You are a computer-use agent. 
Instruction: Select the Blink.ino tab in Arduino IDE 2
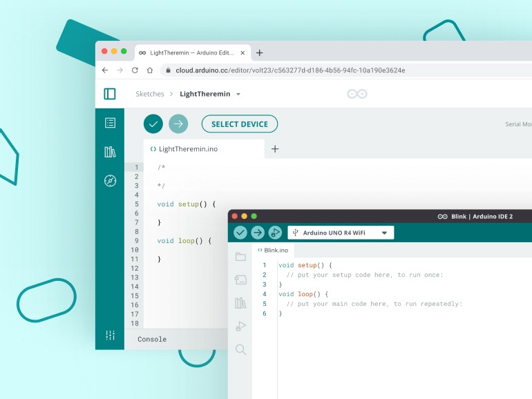273,250
